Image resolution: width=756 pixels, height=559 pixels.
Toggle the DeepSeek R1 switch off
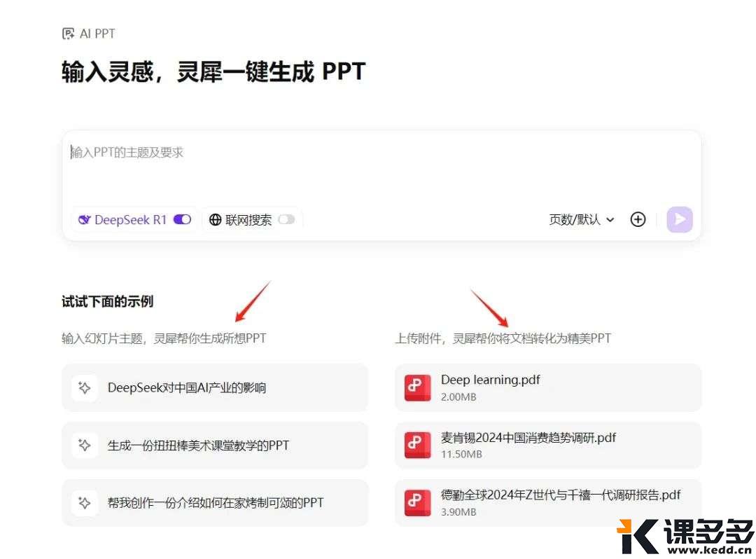tap(182, 220)
